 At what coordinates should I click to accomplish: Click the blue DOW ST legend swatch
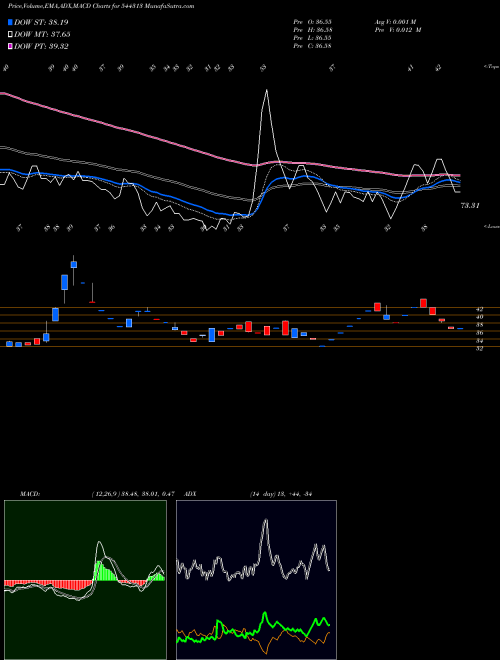tap(10, 22)
